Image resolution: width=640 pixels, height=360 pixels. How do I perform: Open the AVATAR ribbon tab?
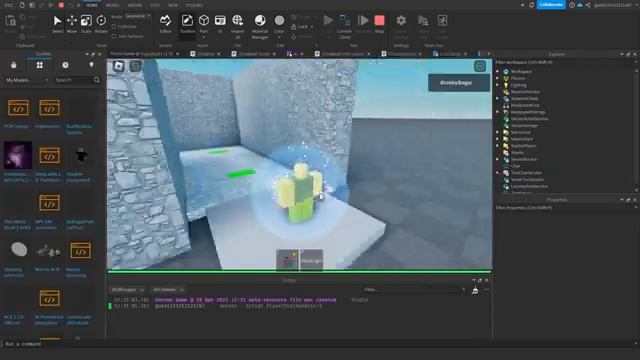(x=135, y=5)
